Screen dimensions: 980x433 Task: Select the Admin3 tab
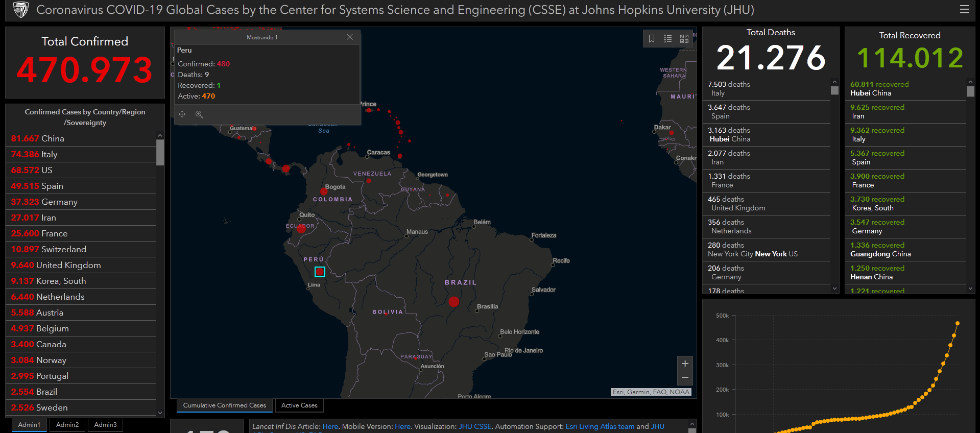pos(105,425)
